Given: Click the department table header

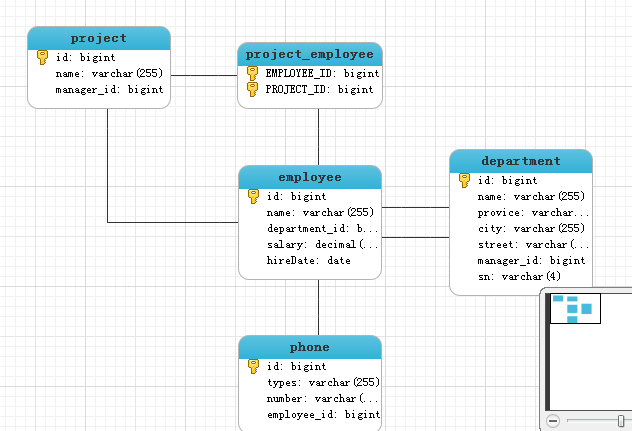Looking at the screenshot, I should [521, 161].
